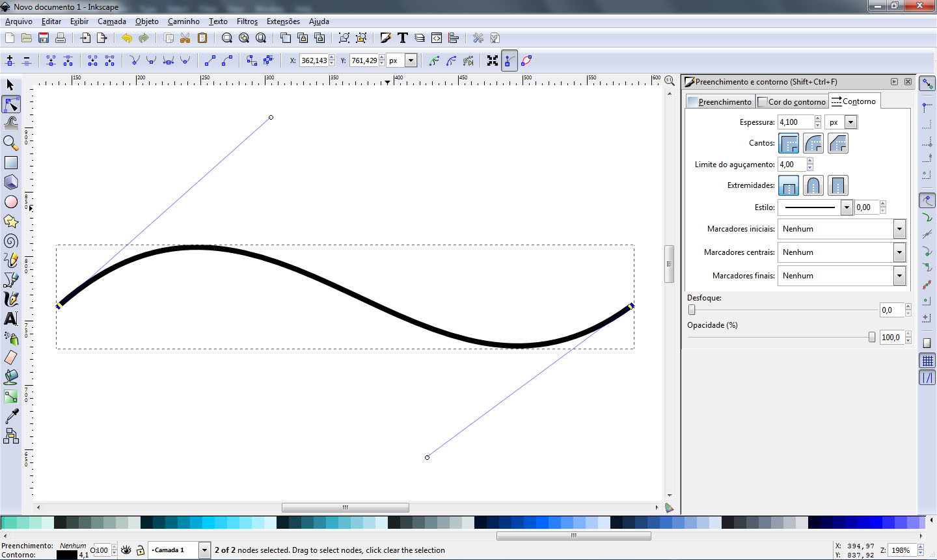This screenshot has width=937, height=560.
Task: Click the X coordinate input field
Action: coord(314,60)
